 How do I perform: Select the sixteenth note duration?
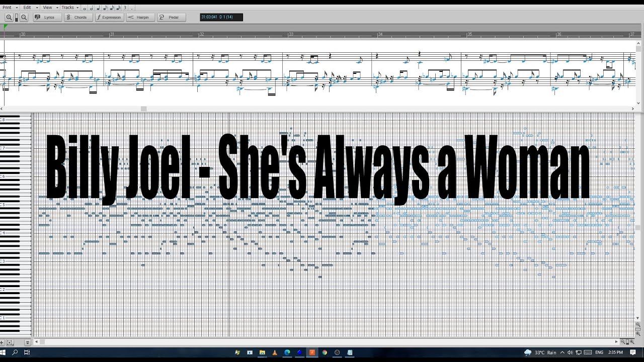(112, 8)
